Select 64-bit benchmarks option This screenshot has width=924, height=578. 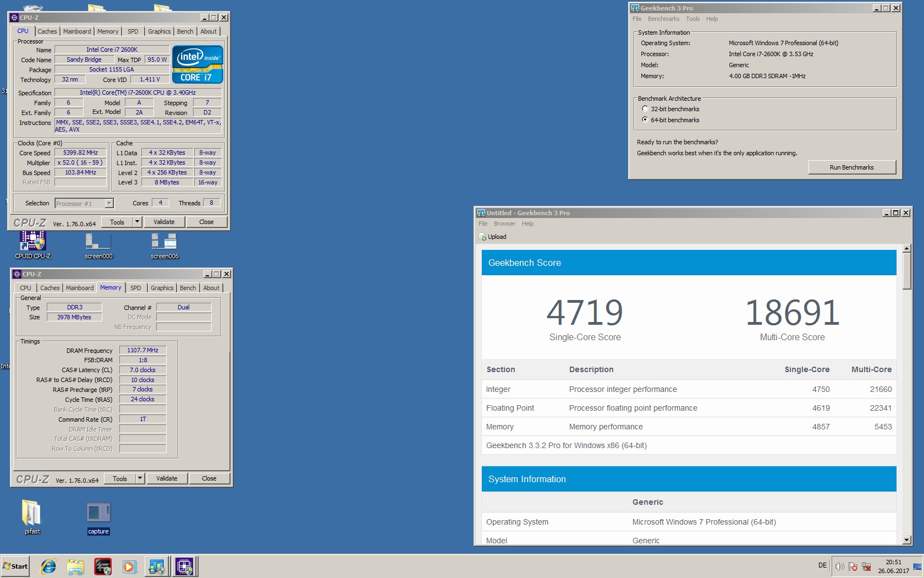[645, 119]
